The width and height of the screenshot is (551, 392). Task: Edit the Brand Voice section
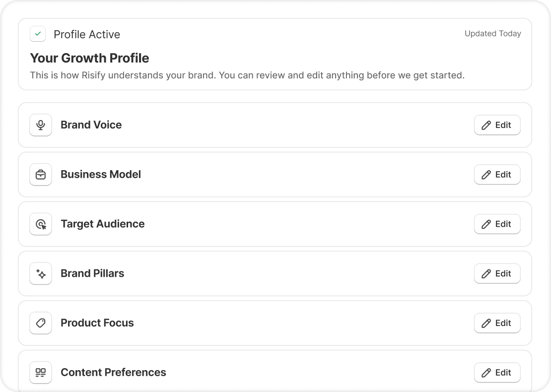coord(497,125)
